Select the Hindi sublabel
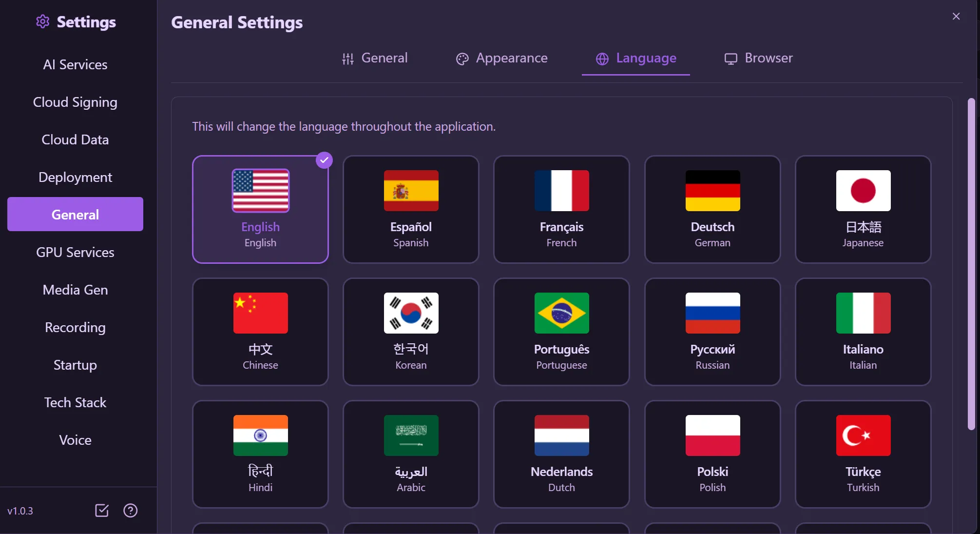The height and width of the screenshot is (534, 980). pos(261,487)
